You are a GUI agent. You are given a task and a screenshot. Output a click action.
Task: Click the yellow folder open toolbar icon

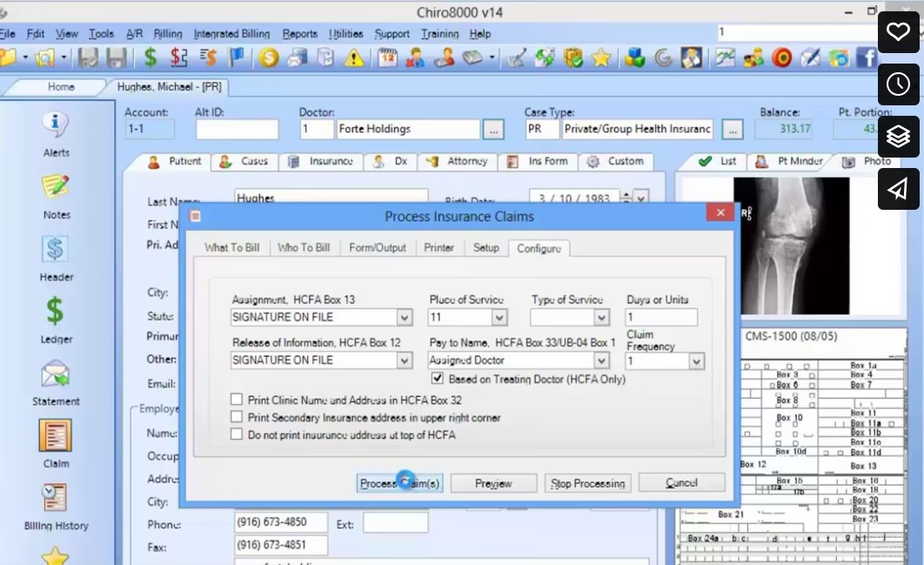coord(8,57)
